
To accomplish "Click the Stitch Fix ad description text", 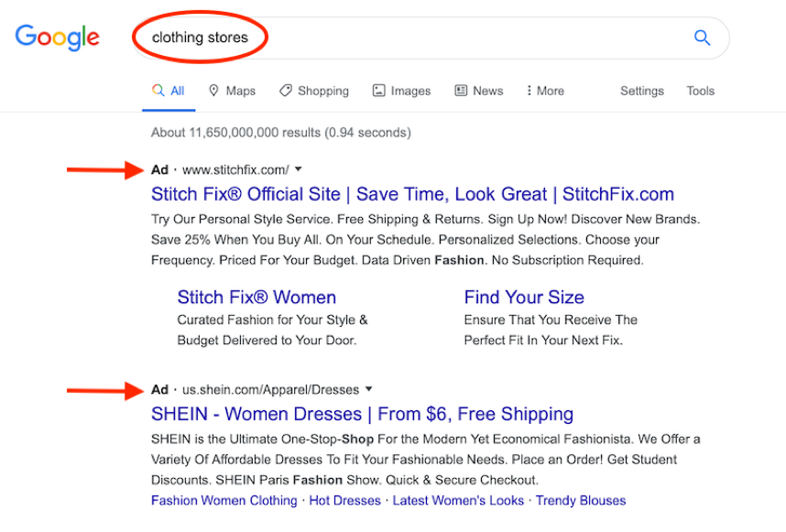I will coord(426,240).
